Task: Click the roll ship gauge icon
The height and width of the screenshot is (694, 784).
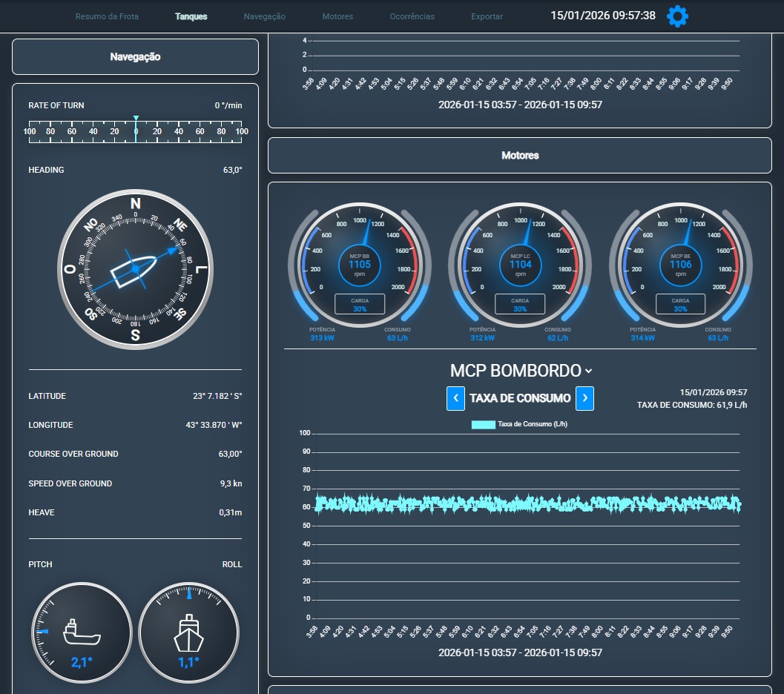Action: [188, 631]
